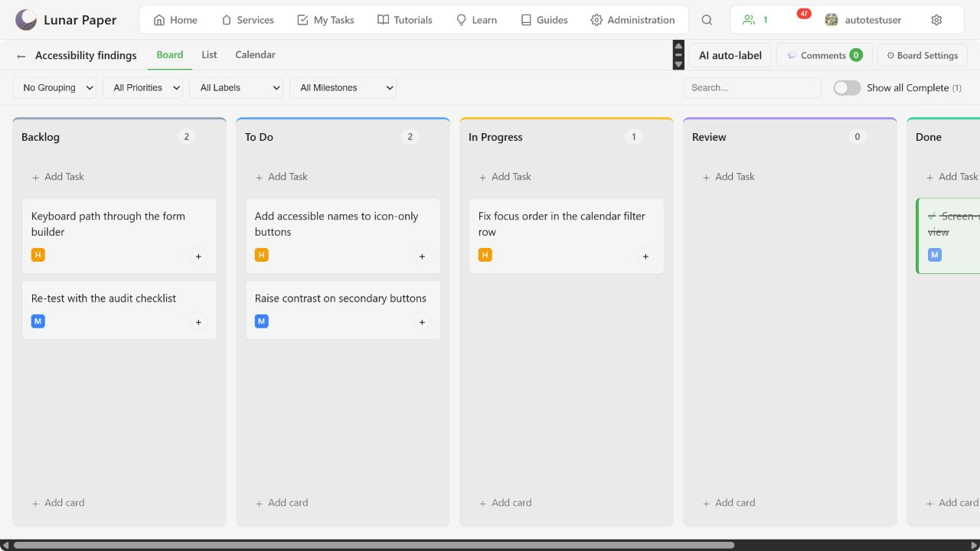Click the horizontal scrollbar thumb along the bottom

coord(374,546)
